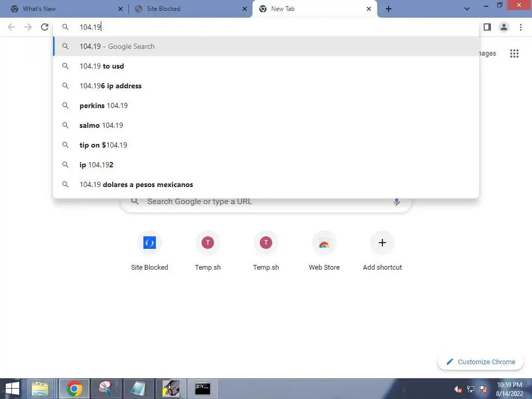Open the cat icon taskbar application

170,389
